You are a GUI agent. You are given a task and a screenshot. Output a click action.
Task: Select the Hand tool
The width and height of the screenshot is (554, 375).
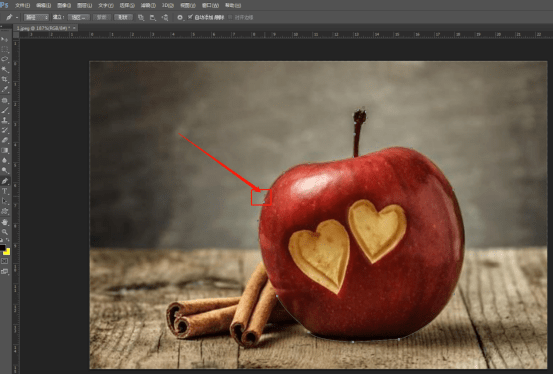pos(5,222)
